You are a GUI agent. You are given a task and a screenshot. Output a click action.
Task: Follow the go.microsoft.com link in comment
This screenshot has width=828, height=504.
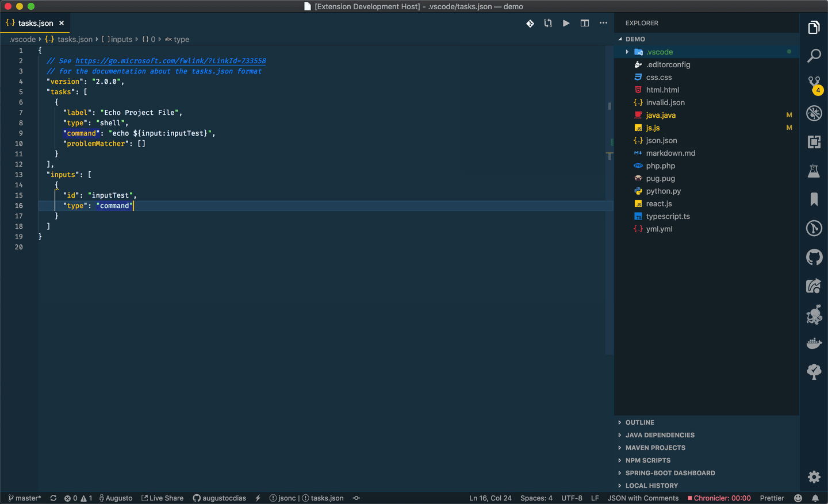pyautogui.click(x=171, y=61)
